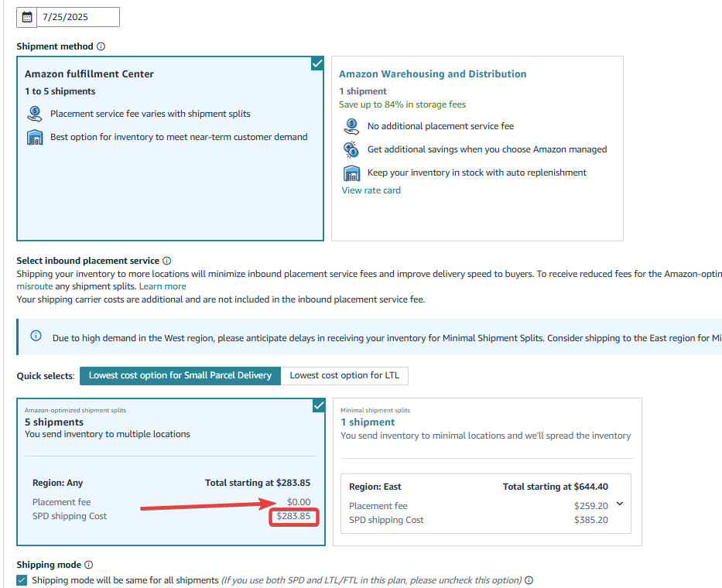Click the no additional placement fee icon
This screenshot has height=588, width=722.
pyautogui.click(x=351, y=126)
